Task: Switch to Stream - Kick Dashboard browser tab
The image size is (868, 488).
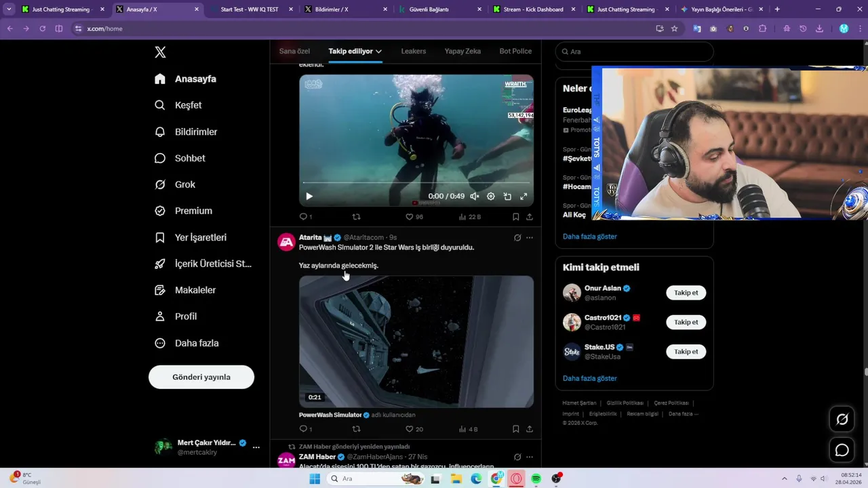Action: coord(534,9)
